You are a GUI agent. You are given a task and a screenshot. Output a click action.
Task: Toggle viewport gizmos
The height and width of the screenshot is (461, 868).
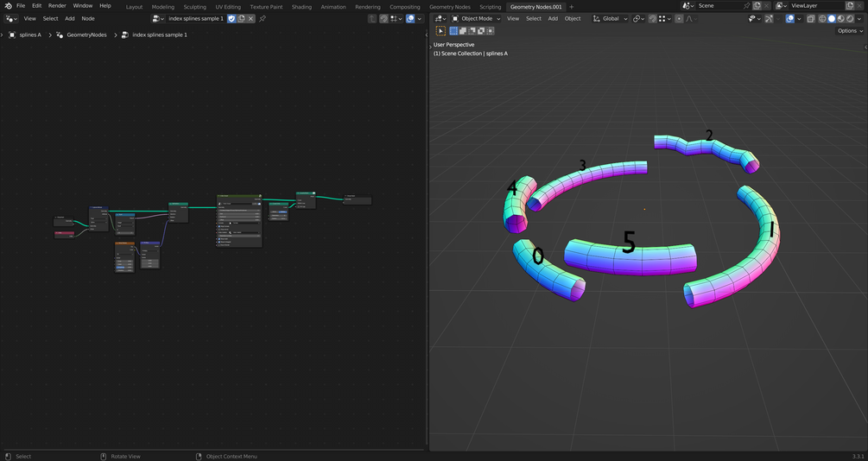tap(769, 19)
